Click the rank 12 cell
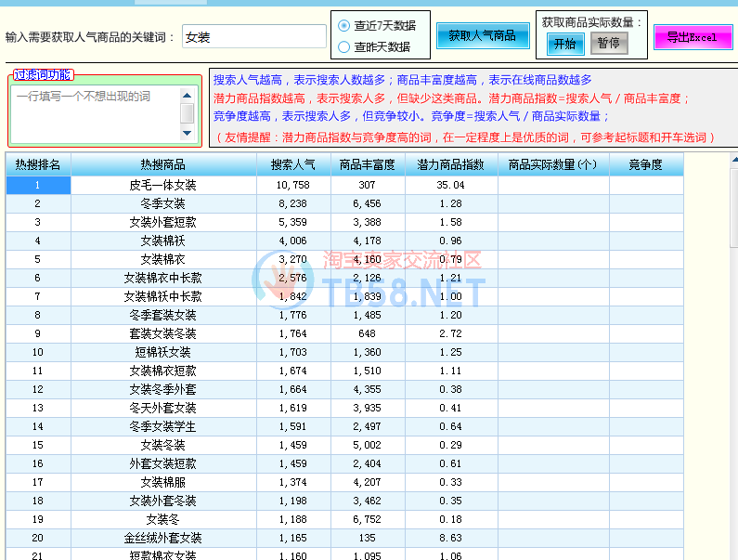 click(x=38, y=389)
